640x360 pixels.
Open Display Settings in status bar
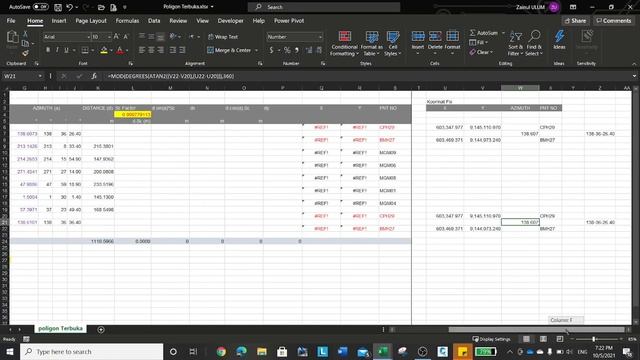pos(491,339)
